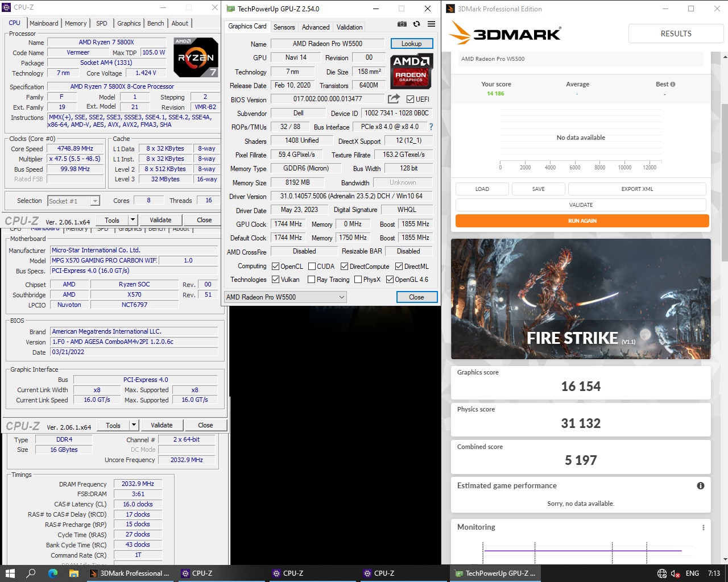Open the Windows Start menu
This screenshot has width=728, height=582.
pyautogui.click(x=10, y=573)
